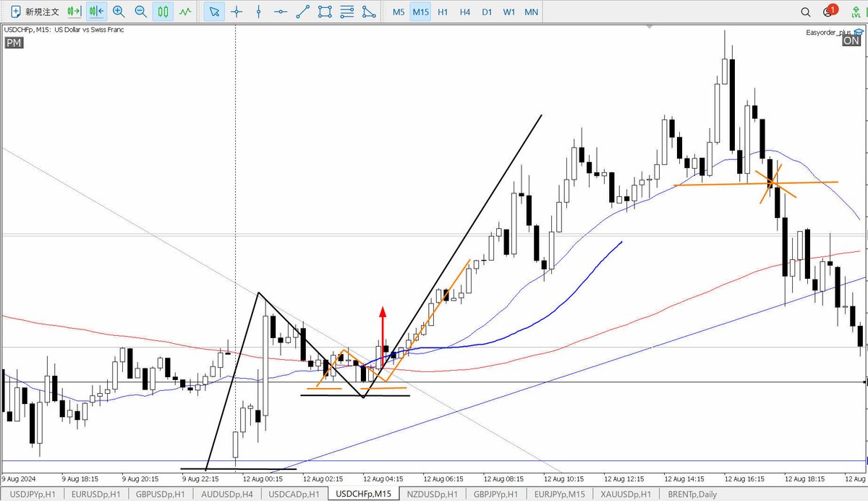The image size is (868, 501).
Task: Switch to W1 timeframe
Action: pos(509,12)
